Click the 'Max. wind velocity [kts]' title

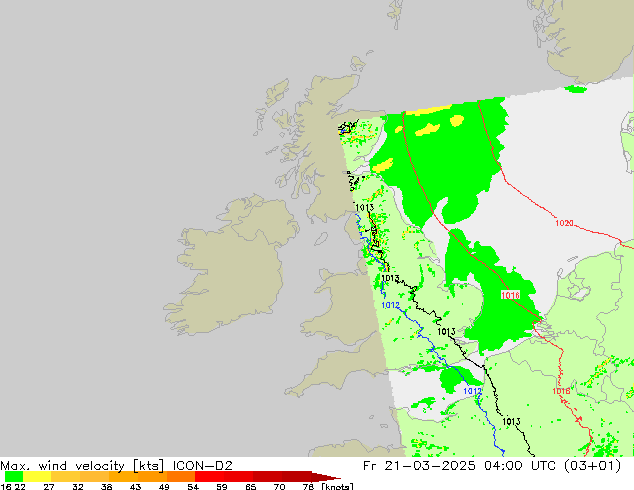click(82, 466)
